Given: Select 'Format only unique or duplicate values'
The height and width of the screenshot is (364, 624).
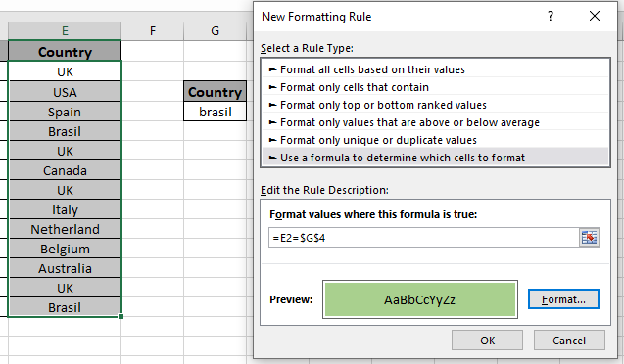Looking at the screenshot, I should tap(435, 140).
